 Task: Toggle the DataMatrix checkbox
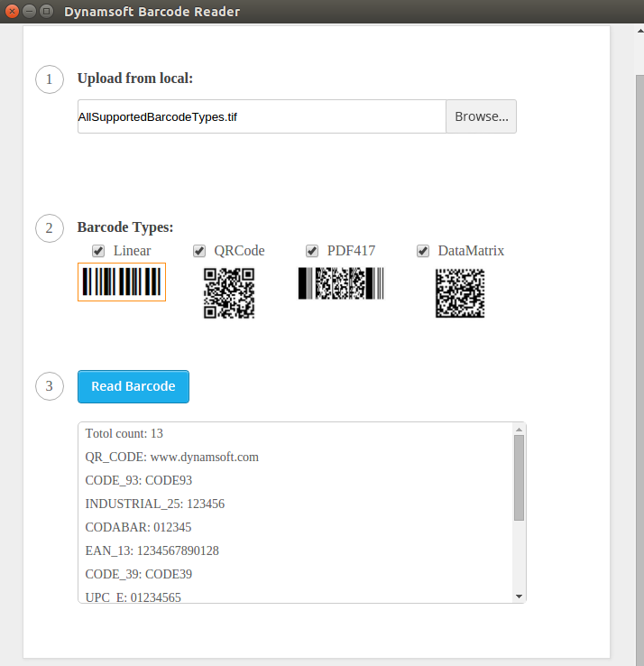pos(423,251)
